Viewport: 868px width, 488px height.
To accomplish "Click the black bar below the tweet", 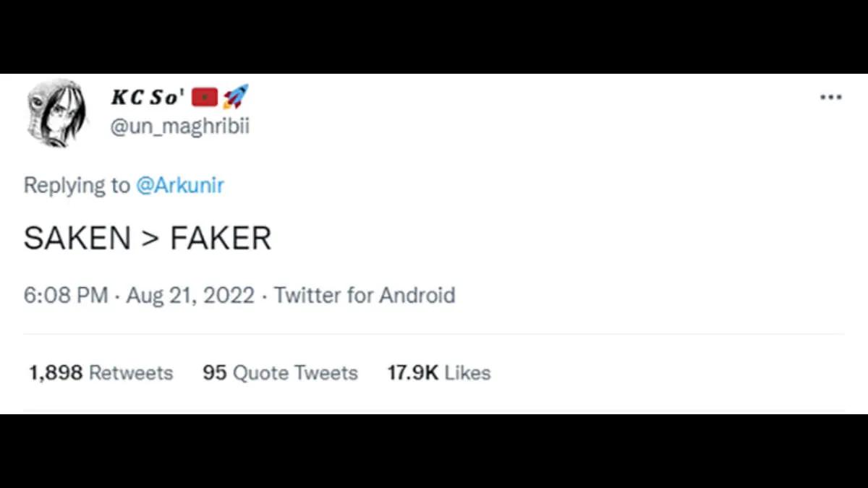I will click(434, 452).
